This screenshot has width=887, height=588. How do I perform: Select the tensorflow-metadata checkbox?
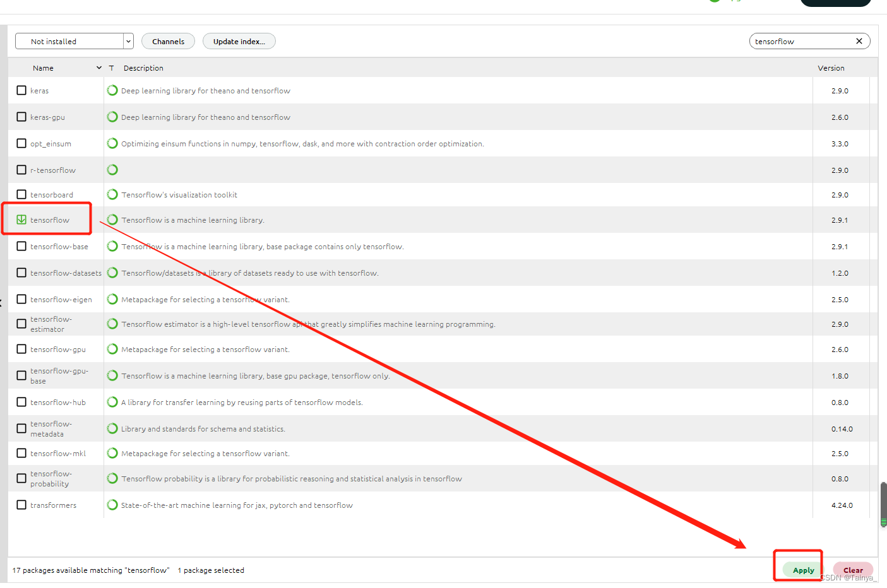coord(21,428)
